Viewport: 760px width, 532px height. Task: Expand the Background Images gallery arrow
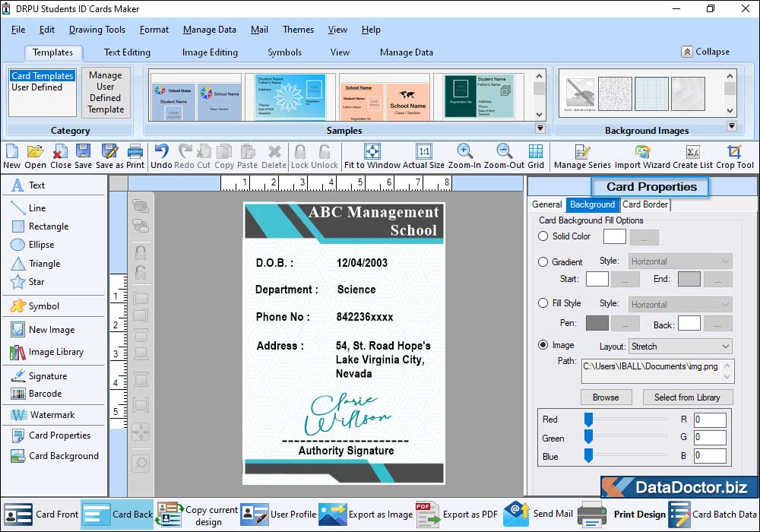(732, 126)
